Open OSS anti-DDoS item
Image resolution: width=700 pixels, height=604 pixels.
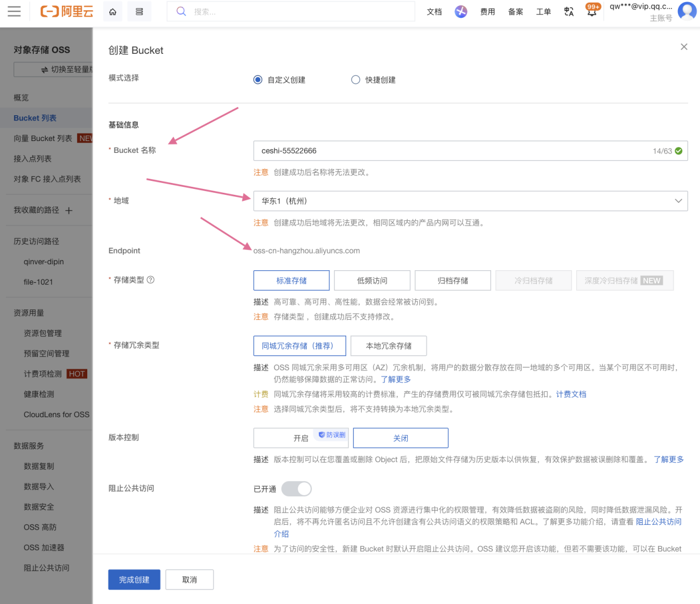[x=40, y=528]
